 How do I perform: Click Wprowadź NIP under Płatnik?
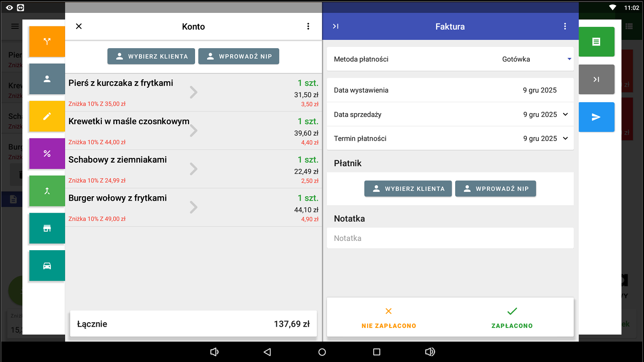tap(495, 189)
